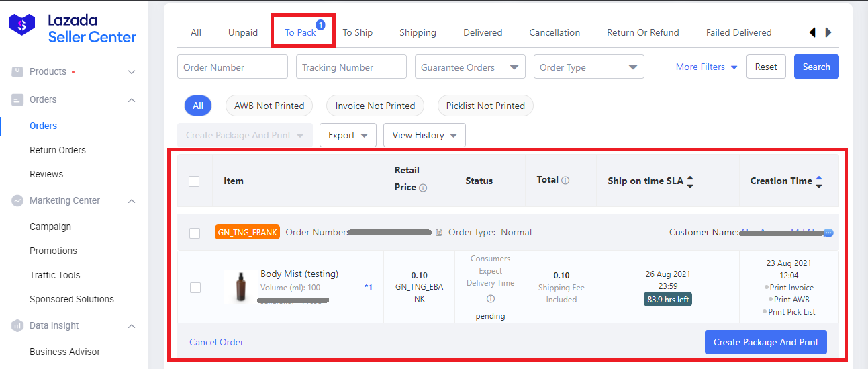Viewport: 868px width, 369px height.
Task: Switch to To Ship tab
Action: click(x=358, y=32)
